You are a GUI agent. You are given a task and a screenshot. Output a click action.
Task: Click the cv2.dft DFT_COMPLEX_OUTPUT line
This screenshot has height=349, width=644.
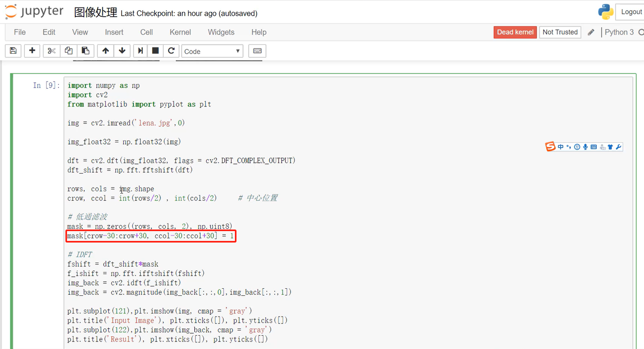[181, 161]
